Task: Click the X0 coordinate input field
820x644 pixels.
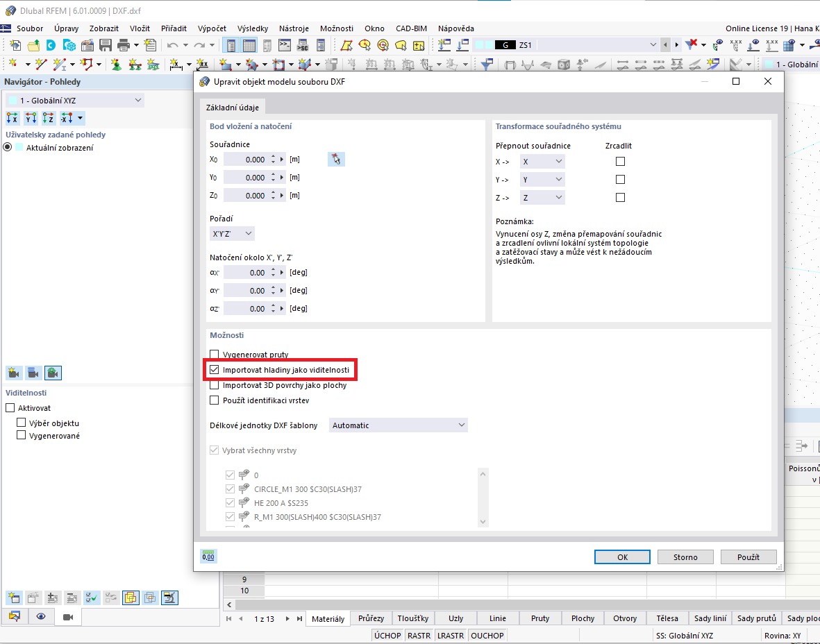Action: [247, 160]
